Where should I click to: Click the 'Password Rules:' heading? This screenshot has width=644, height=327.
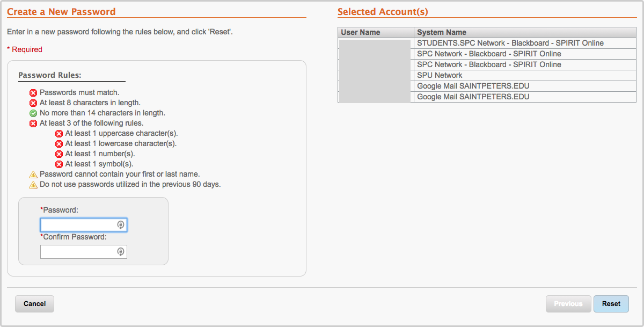click(50, 75)
